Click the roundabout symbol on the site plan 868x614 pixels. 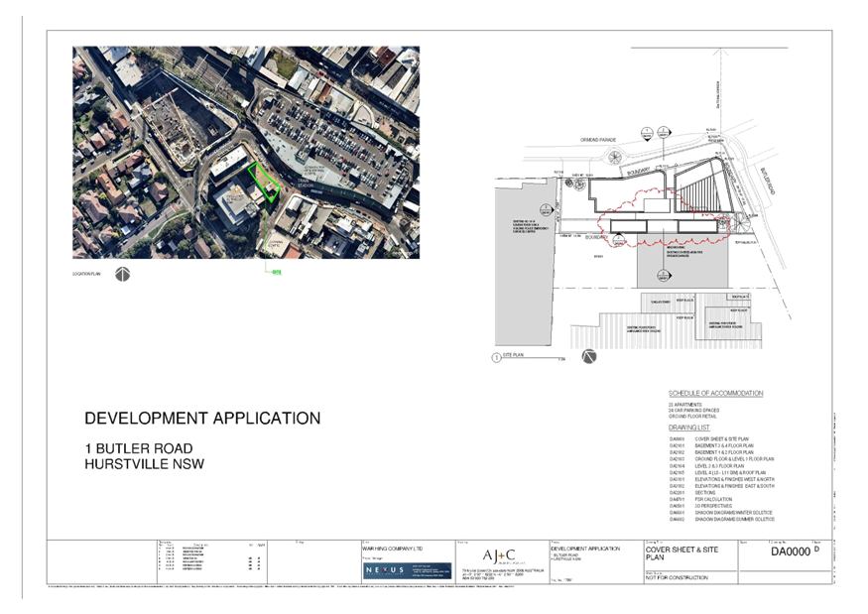click(619, 156)
